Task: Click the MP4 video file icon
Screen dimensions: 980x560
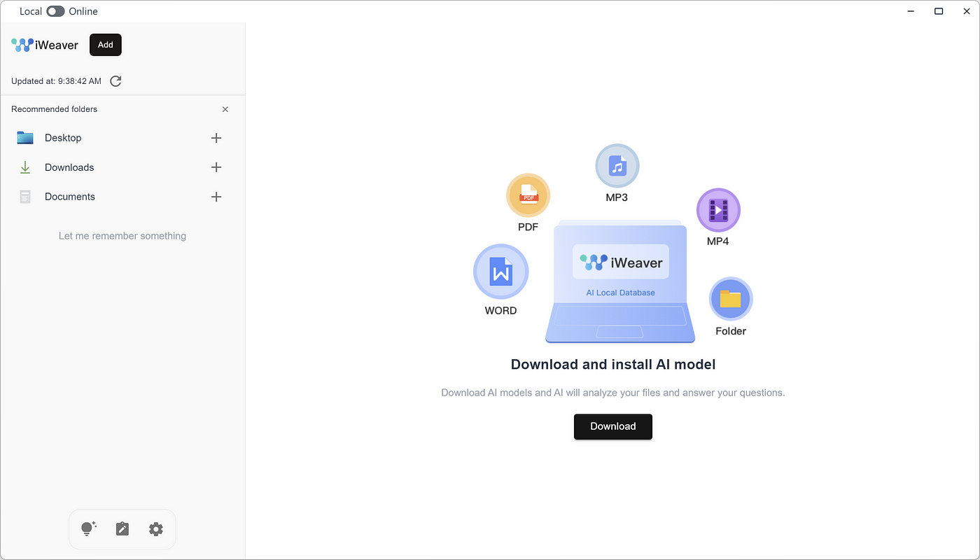Action: (718, 210)
